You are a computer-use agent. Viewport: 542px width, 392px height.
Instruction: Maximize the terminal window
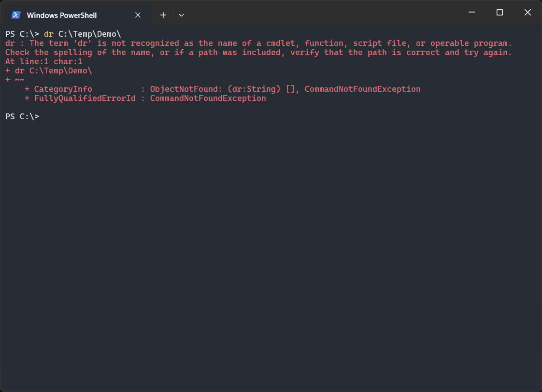[x=499, y=13]
